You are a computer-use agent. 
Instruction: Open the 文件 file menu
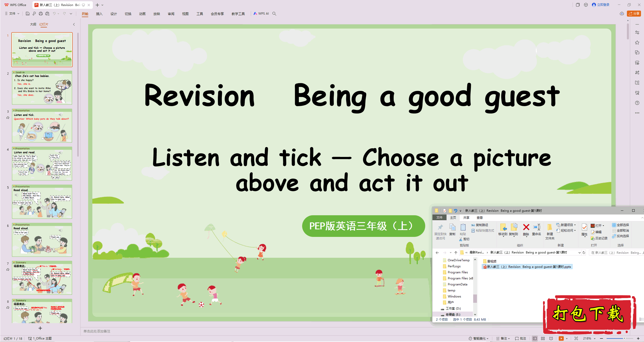[12, 14]
